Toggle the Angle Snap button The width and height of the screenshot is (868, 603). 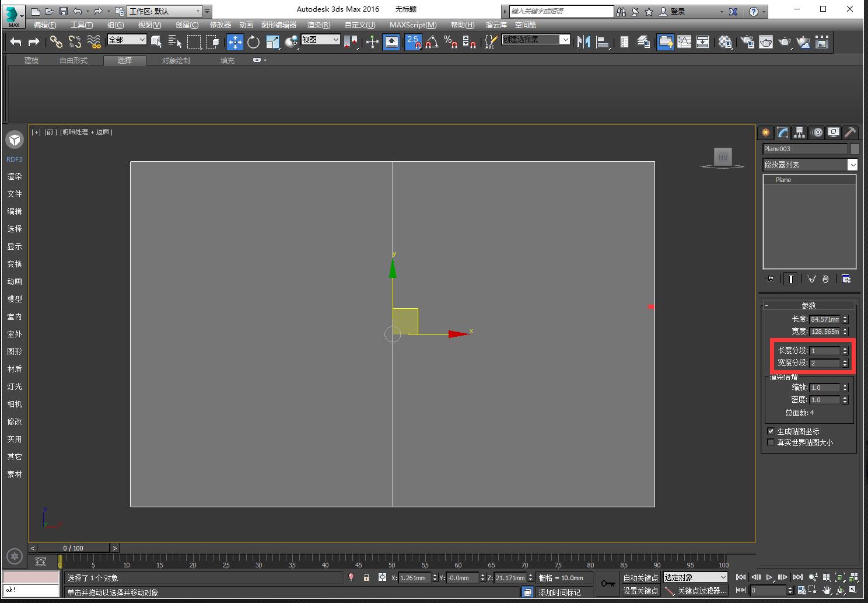[432, 41]
